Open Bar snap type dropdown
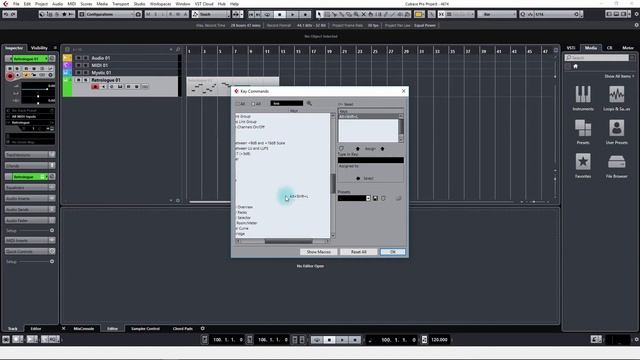Screen dimensions: 640x360 pyautogui.click(x=497, y=14)
